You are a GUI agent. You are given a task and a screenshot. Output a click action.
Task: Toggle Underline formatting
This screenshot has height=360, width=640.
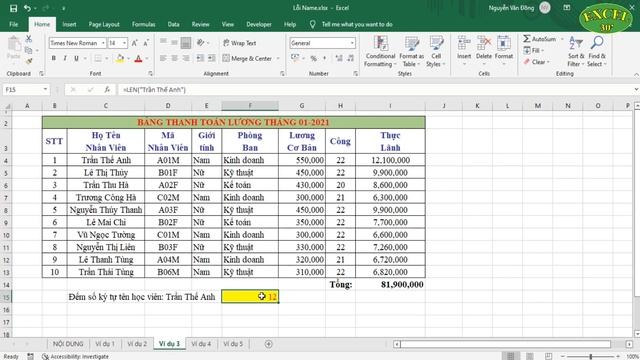tap(76, 58)
